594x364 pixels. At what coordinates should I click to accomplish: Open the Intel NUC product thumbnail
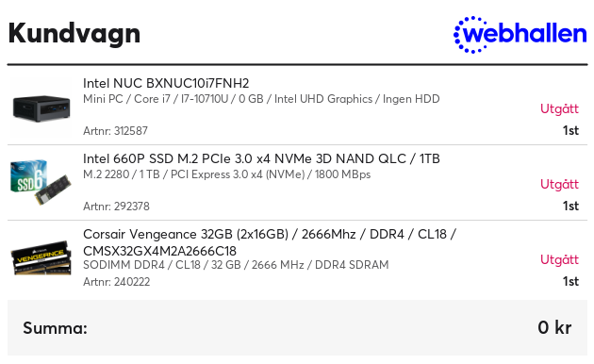click(x=41, y=108)
